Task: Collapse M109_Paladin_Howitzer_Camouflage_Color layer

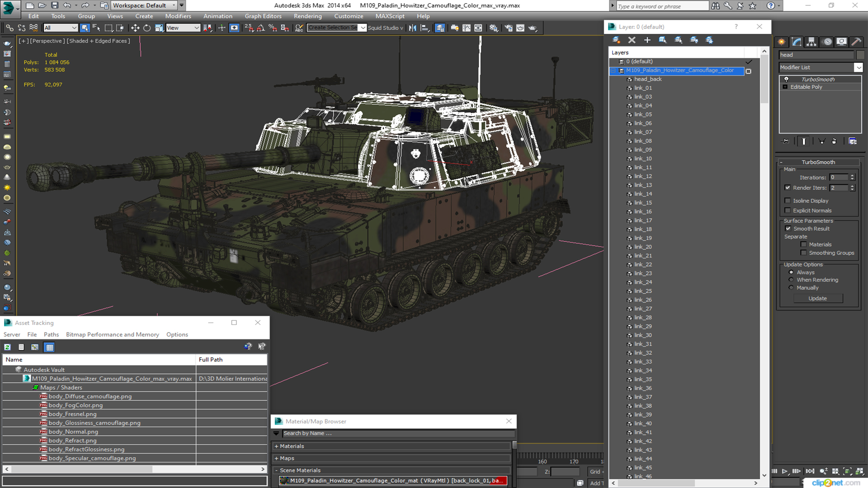Action: pyautogui.click(x=613, y=71)
